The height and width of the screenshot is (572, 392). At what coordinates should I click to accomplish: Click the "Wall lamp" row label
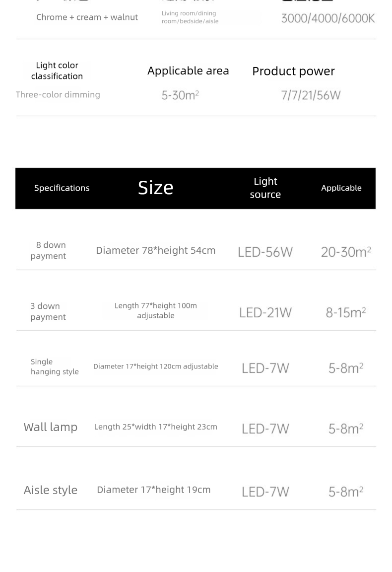(x=51, y=427)
